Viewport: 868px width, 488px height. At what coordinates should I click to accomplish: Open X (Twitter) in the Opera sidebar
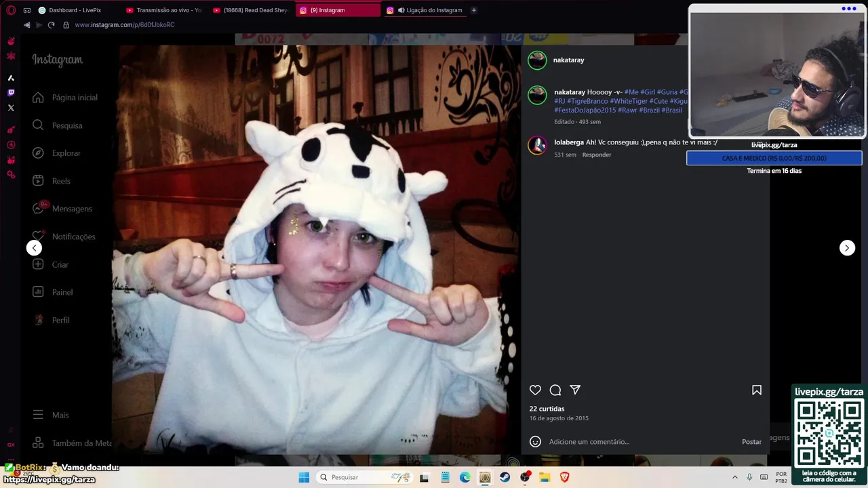(11, 108)
